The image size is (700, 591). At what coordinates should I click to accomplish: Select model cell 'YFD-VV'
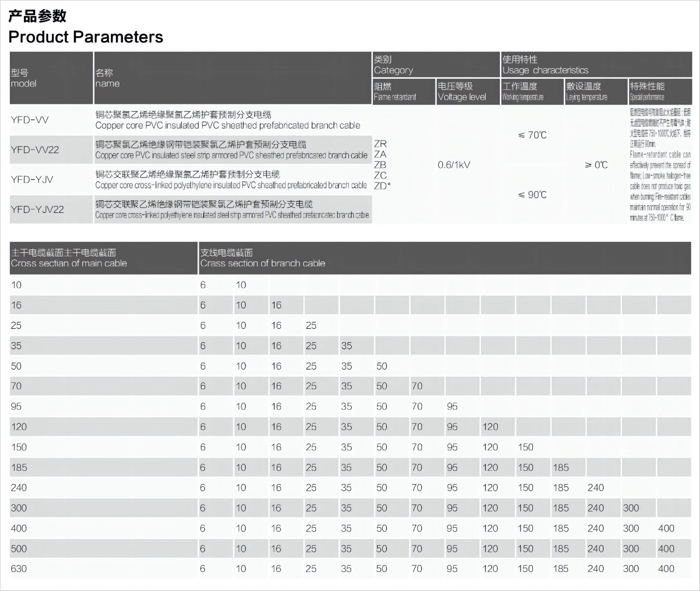pyautogui.click(x=51, y=120)
